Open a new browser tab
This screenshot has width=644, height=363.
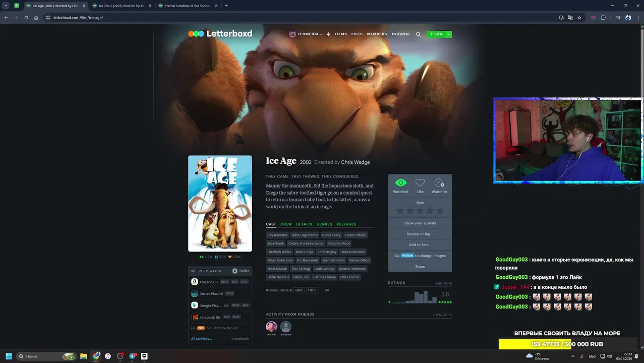coord(226,6)
